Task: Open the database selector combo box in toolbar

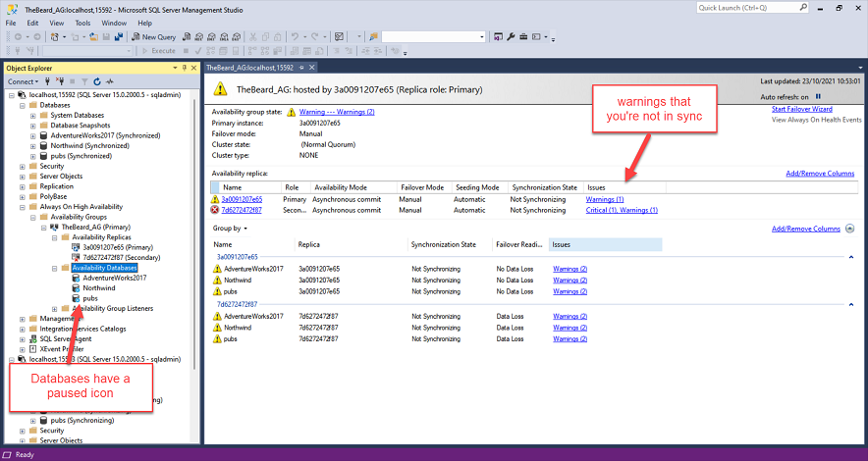Action: (x=433, y=37)
